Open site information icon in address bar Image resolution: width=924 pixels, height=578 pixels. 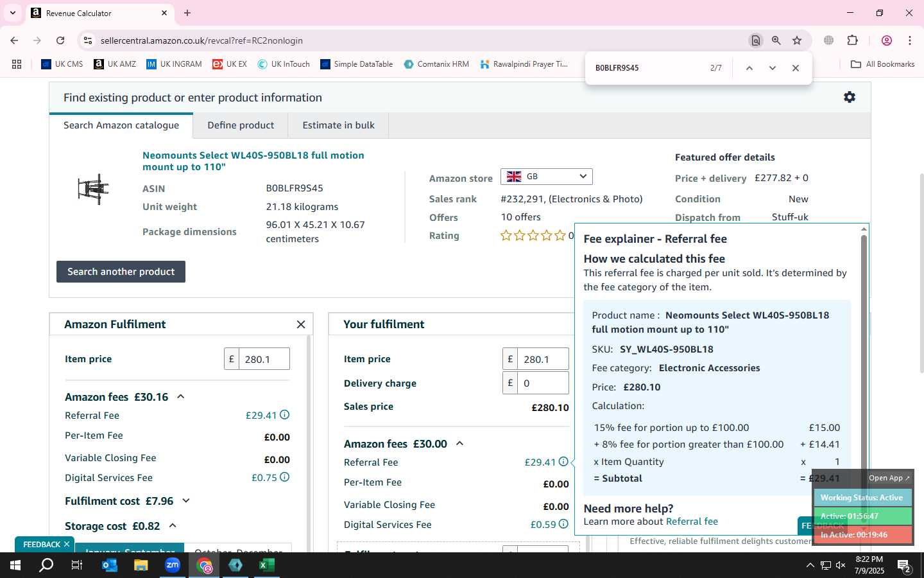(88, 40)
